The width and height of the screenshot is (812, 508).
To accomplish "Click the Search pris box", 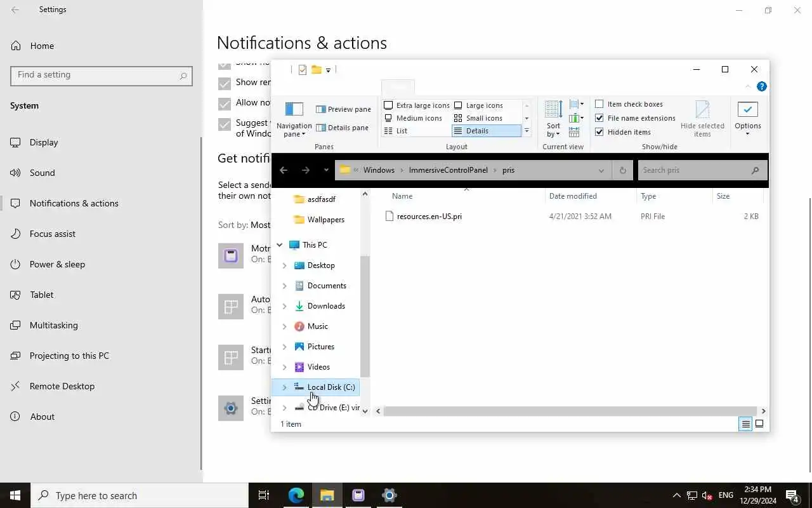I will 702,170.
